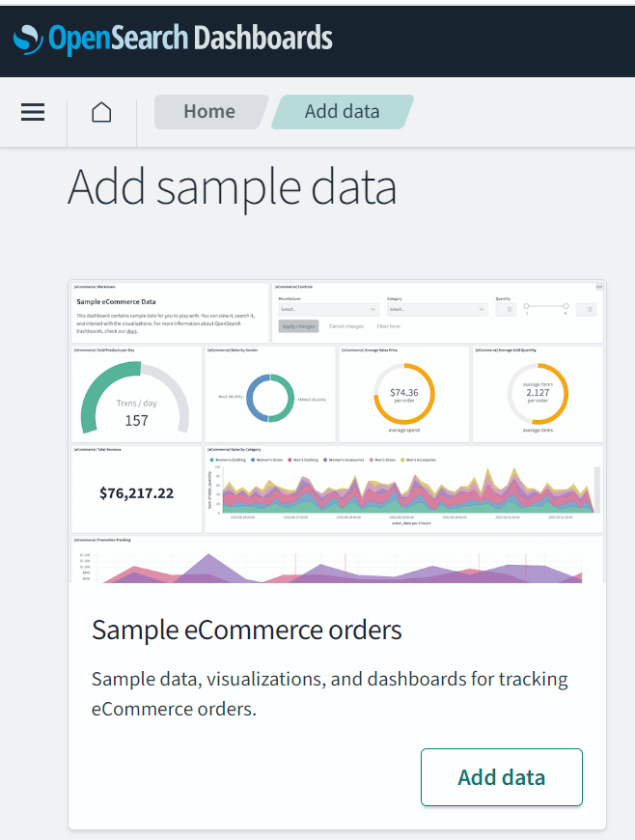The width and height of the screenshot is (635, 840).
Task: Select the Add data breadcrumb
Action: coord(343,111)
